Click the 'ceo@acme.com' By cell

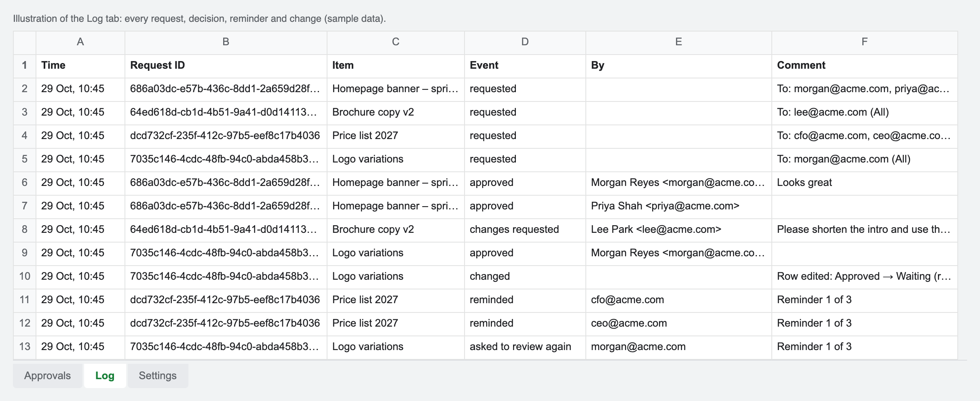pos(679,323)
